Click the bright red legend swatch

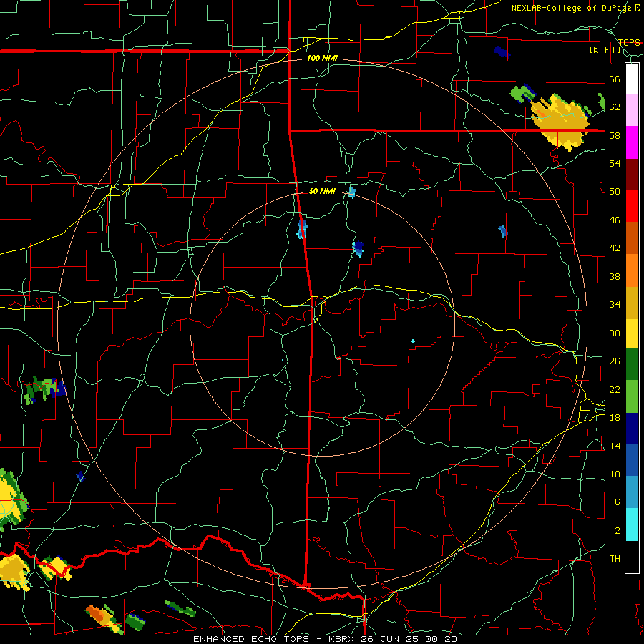[632, 206]
